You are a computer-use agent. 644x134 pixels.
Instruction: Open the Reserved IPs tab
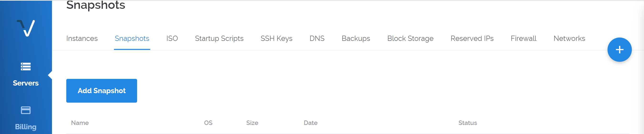click(x=472, y=38)
